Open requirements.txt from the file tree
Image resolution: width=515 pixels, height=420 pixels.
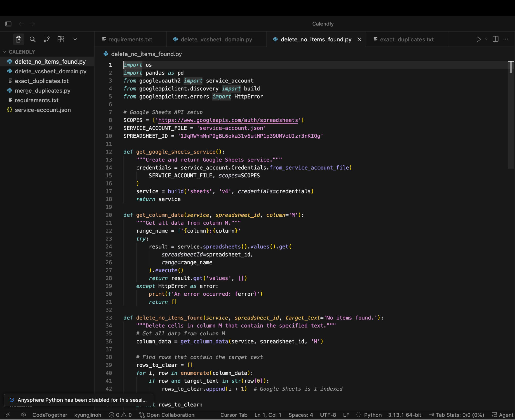tap(47, 100)
